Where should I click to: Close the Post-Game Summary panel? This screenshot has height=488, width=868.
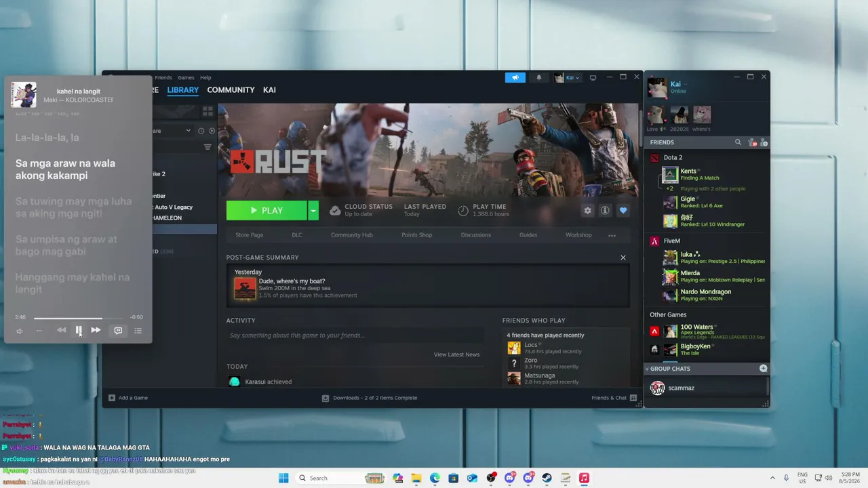coord(623,258)
